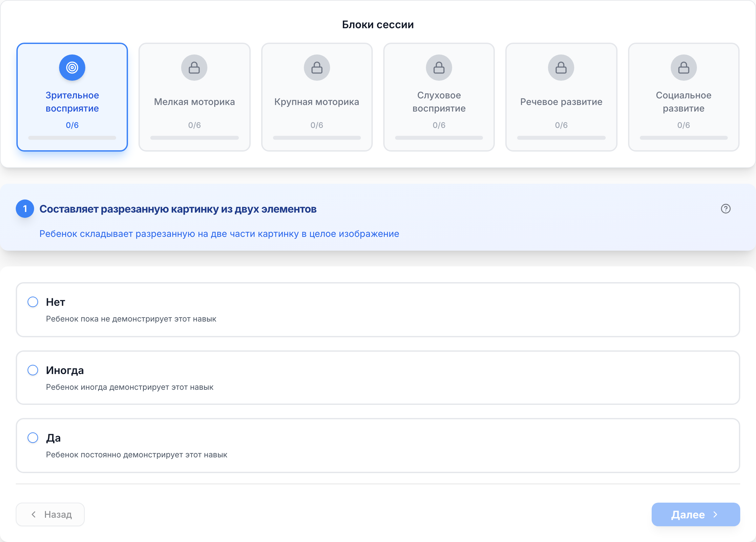This screenshot has height=542, width=756.
Task: Click heading Составляет разрезанную картинку из двух элементов
Action: click(x=178, y=209)
